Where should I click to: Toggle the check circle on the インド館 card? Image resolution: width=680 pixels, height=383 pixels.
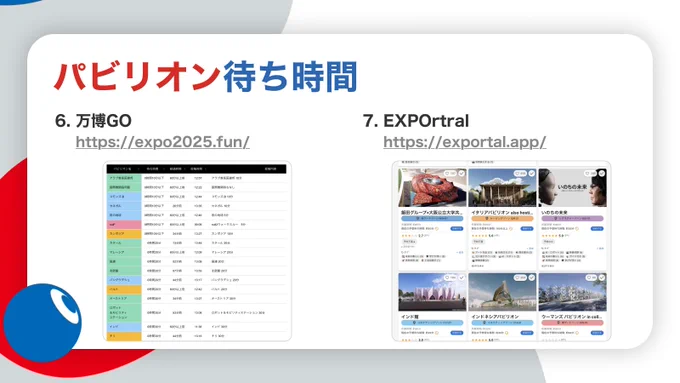(x=462, y=277)
